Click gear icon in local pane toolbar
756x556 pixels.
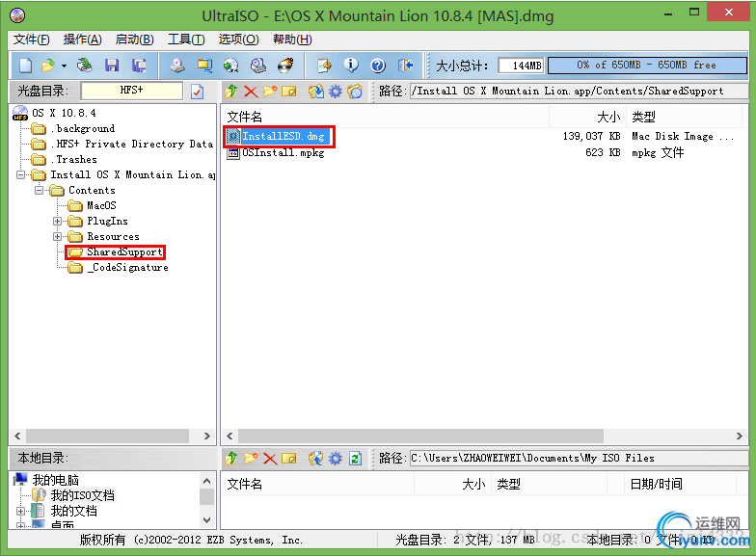coord(336,459)
